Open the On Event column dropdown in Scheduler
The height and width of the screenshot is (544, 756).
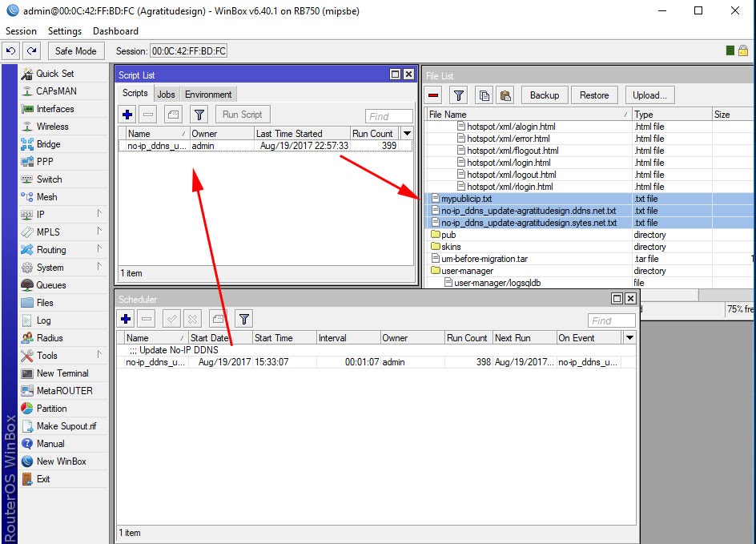pos(629,337)
